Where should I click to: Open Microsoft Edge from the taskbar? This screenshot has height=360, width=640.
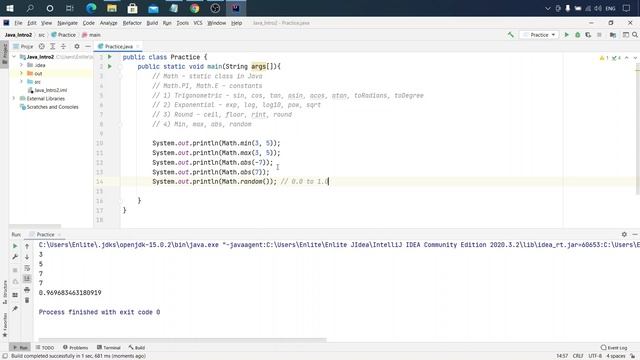pyautogui.click(x=91, y=8)
